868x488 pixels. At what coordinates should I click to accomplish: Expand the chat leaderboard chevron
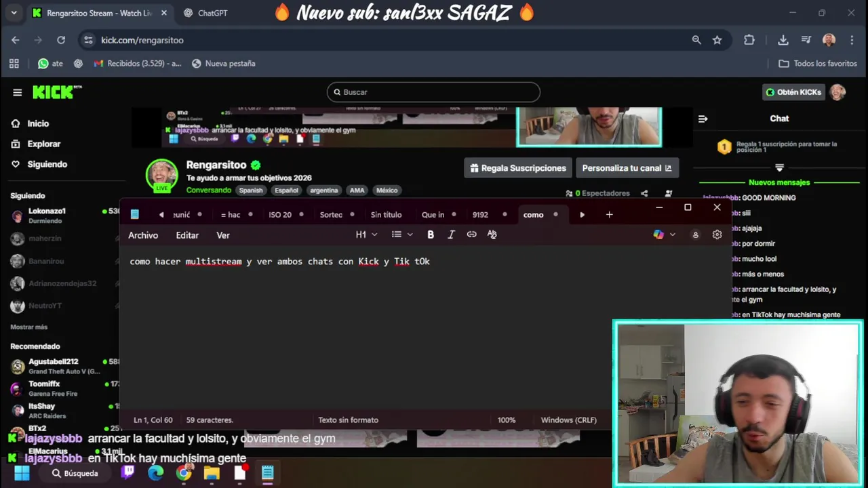[779, 167]
